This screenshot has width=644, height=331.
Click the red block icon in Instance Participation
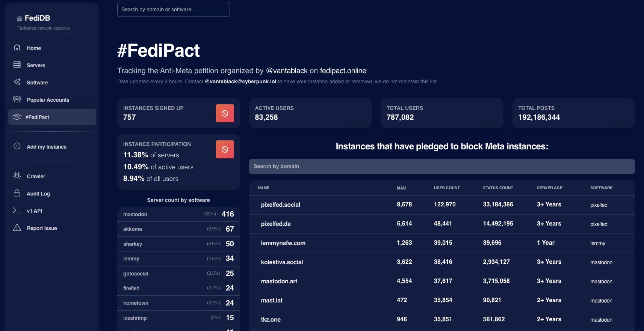[x=225, y=149]
